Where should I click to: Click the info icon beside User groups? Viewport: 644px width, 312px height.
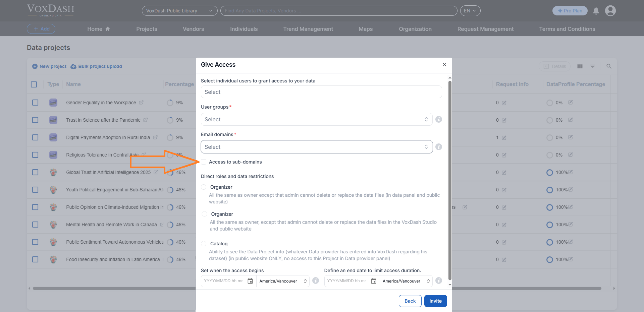[439, 119]
